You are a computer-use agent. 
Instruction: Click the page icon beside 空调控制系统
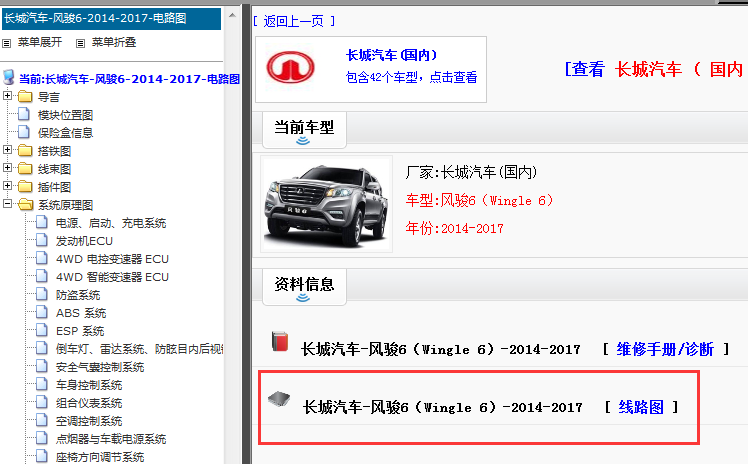pyautogui.click(x=42, y=421)
